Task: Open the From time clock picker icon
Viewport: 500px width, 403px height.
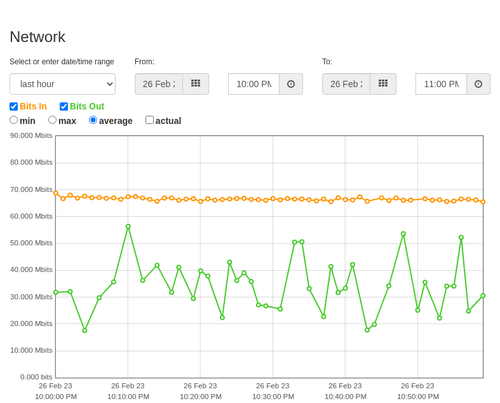Action: click(x=291, y=84)
